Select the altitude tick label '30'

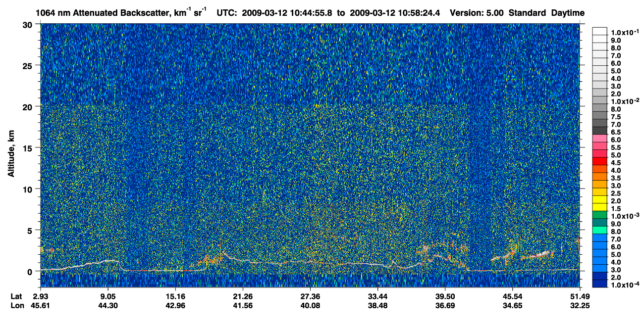[x=29, y=24]
